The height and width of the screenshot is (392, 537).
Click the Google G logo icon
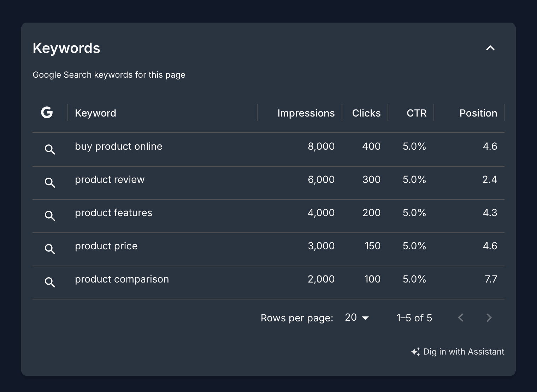click(47, 113)
